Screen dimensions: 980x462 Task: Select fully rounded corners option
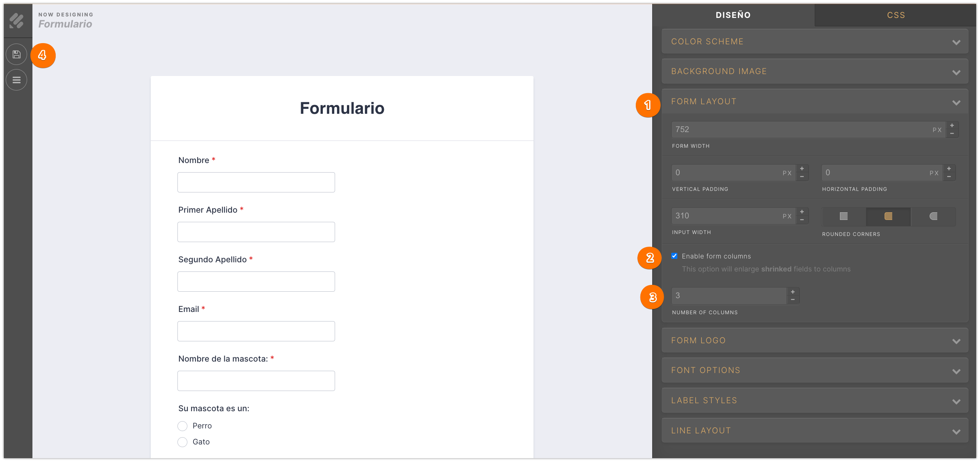pyautogui.click(x=933, y=216)
